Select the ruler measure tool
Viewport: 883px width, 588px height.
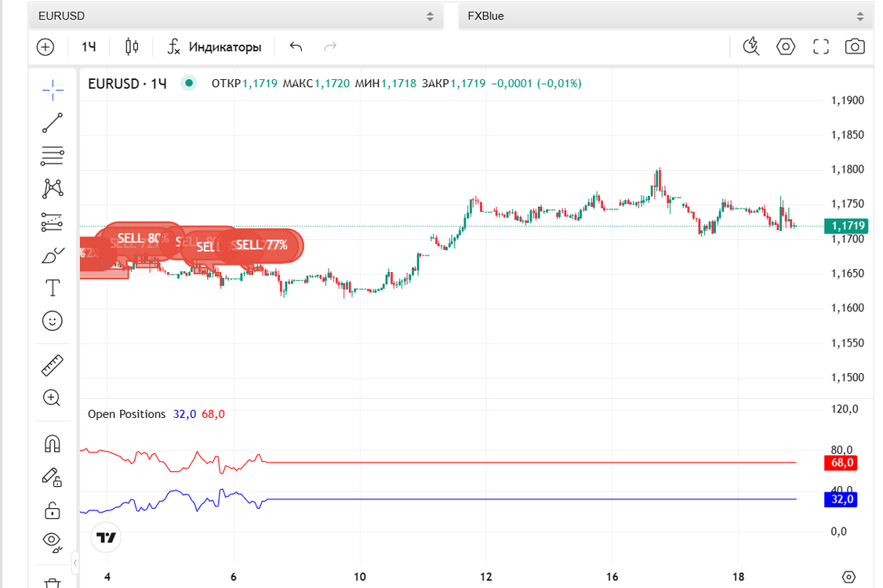(53, 365)
